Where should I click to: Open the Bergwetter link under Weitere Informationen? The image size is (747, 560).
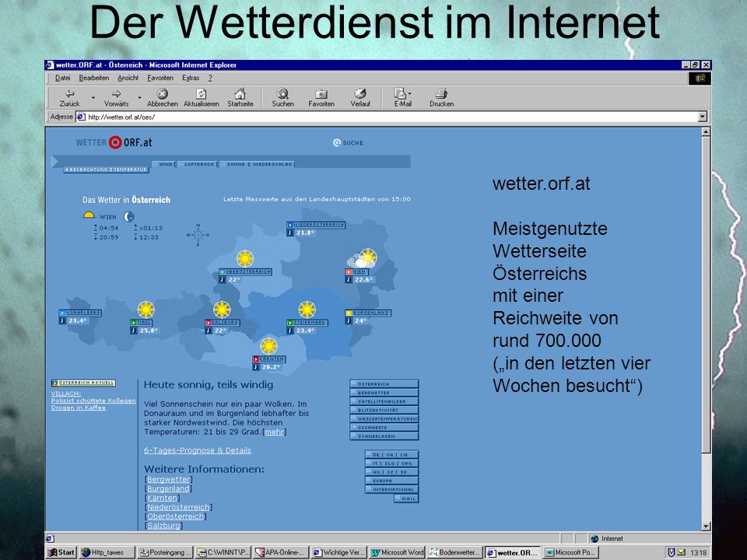pos(169,480)
